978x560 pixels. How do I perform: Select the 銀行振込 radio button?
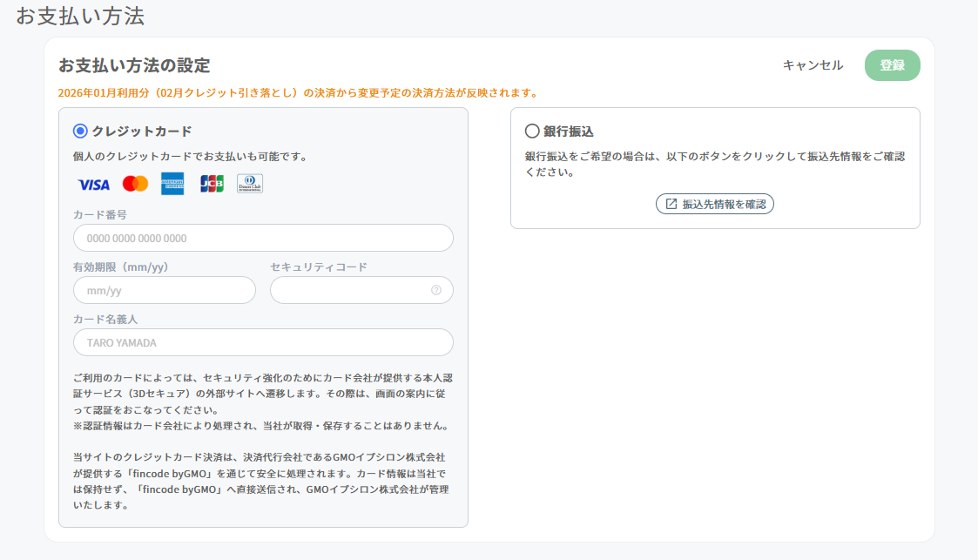tap(532, 132)
